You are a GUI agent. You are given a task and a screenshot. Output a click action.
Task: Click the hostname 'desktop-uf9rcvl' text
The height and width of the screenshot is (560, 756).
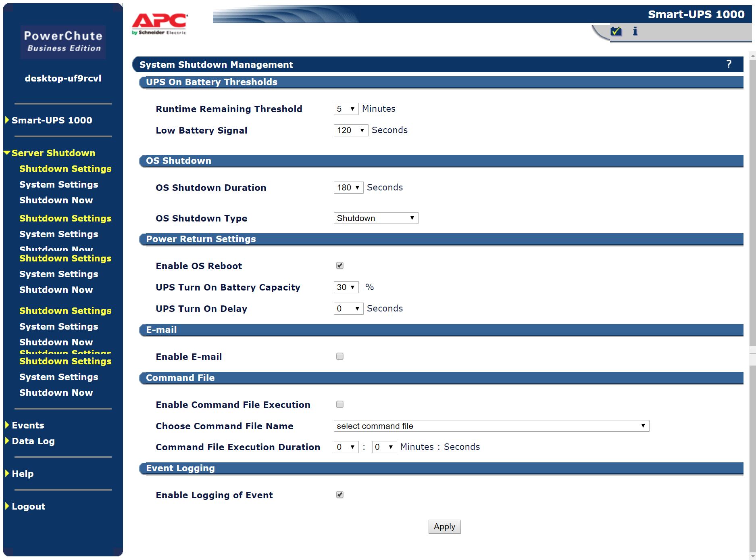coord(63,78)
